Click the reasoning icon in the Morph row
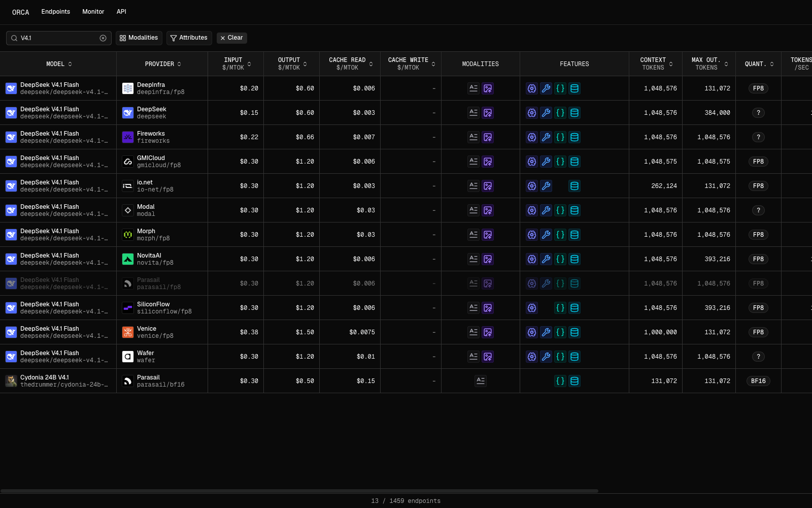The width and height of the screenshot is (812, 508). pos(532,235)
